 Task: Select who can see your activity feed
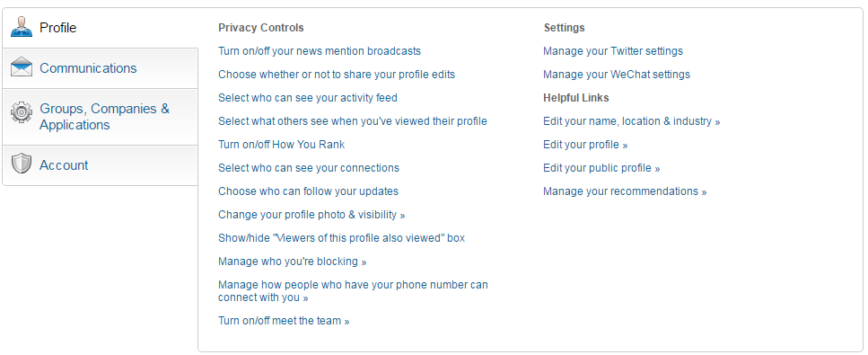[308, 98]
